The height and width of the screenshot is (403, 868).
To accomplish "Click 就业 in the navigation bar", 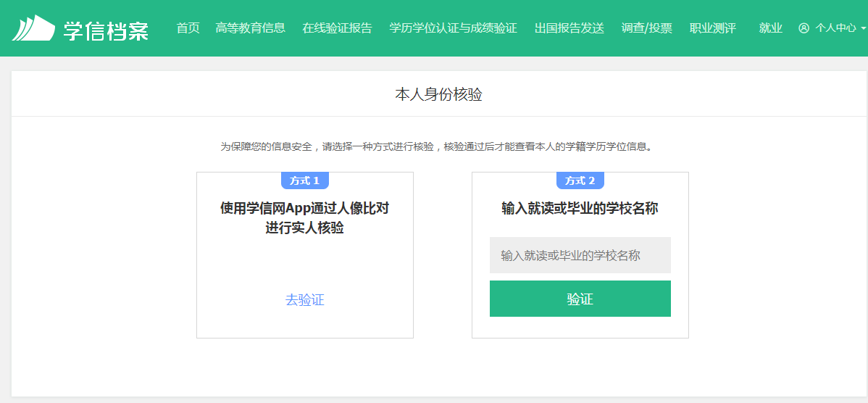I will (x=770, y=28).
